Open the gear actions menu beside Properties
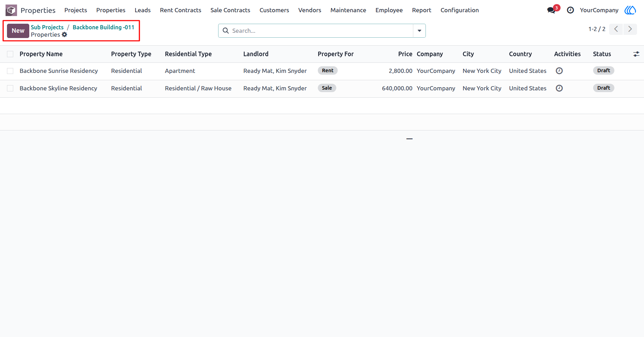644x337 pixels. 64,35
